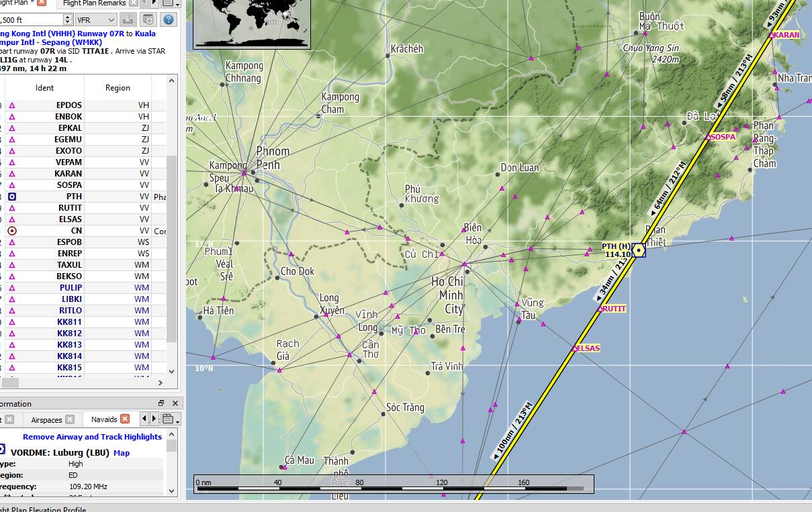Select the ENBOK waypoint row
812x512 pixels.
(x=83, y=117)
